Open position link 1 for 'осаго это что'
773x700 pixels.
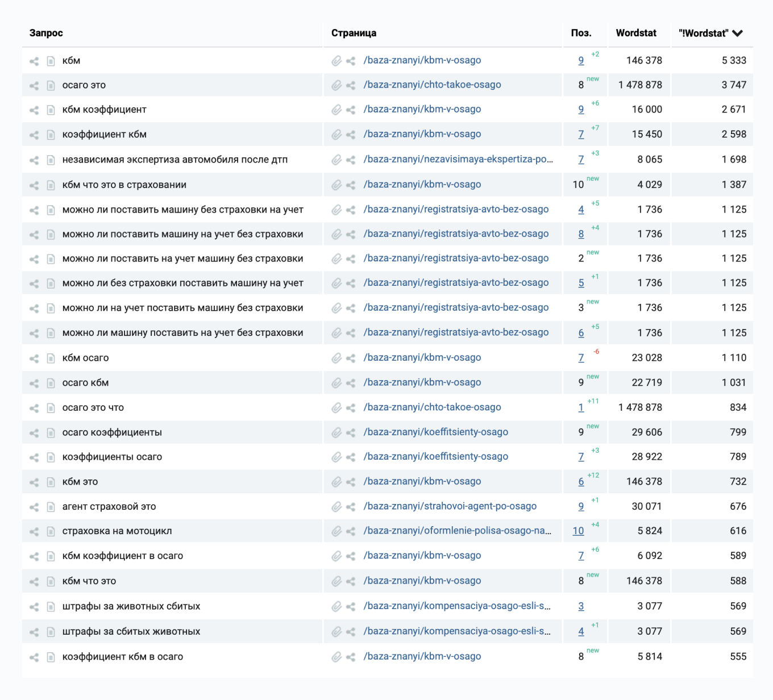(581, 407)
